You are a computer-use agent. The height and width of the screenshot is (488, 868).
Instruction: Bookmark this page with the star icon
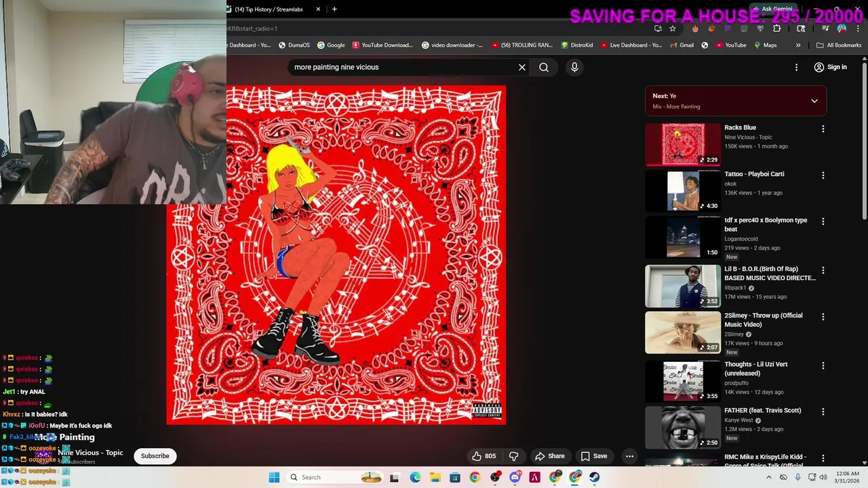click(673, 28)
